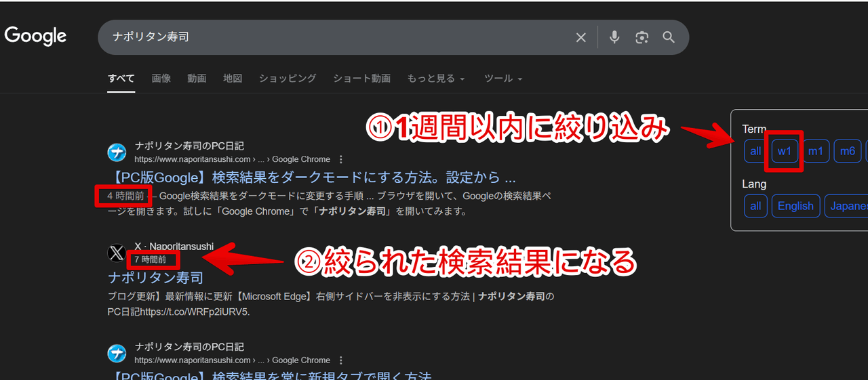Click third result's naporitansushi.com URL breadcrumb
The image size is (868, 380).
[232, 360]
